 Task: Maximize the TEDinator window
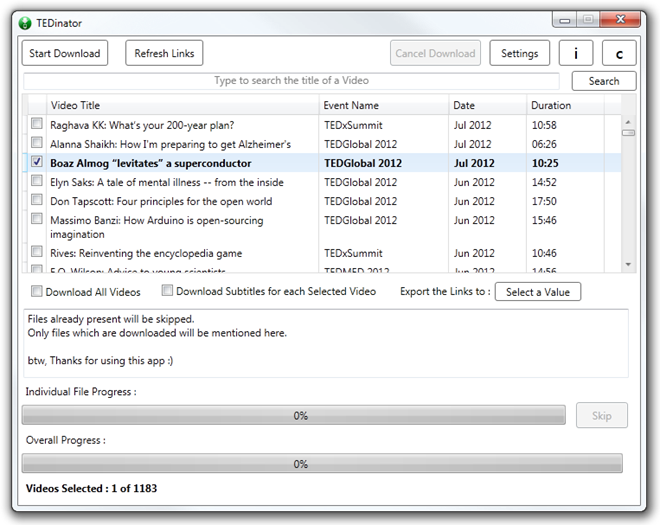click(x=589, y=19)
